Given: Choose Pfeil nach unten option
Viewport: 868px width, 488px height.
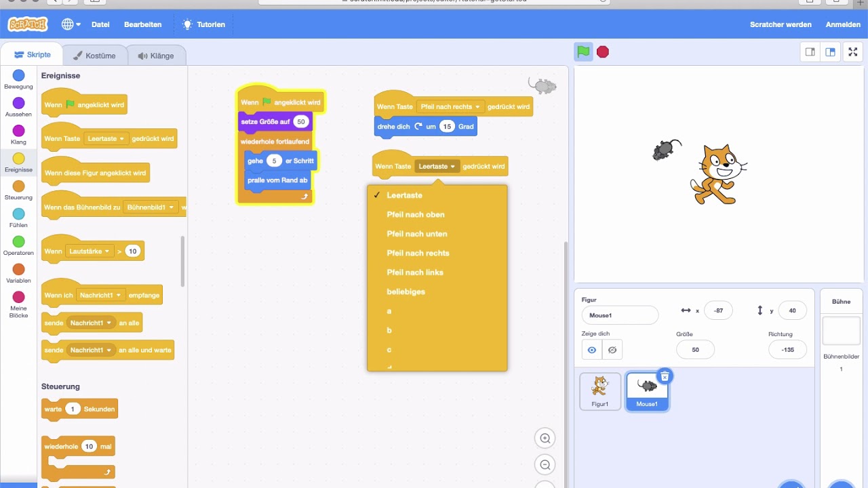Looking at the screenshot, I should click(437, 234).
